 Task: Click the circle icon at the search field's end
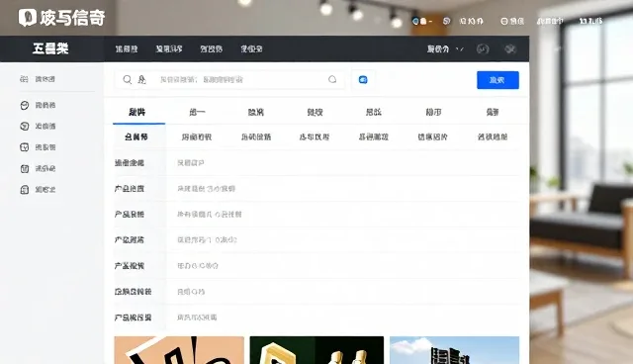tap(332, 79)
